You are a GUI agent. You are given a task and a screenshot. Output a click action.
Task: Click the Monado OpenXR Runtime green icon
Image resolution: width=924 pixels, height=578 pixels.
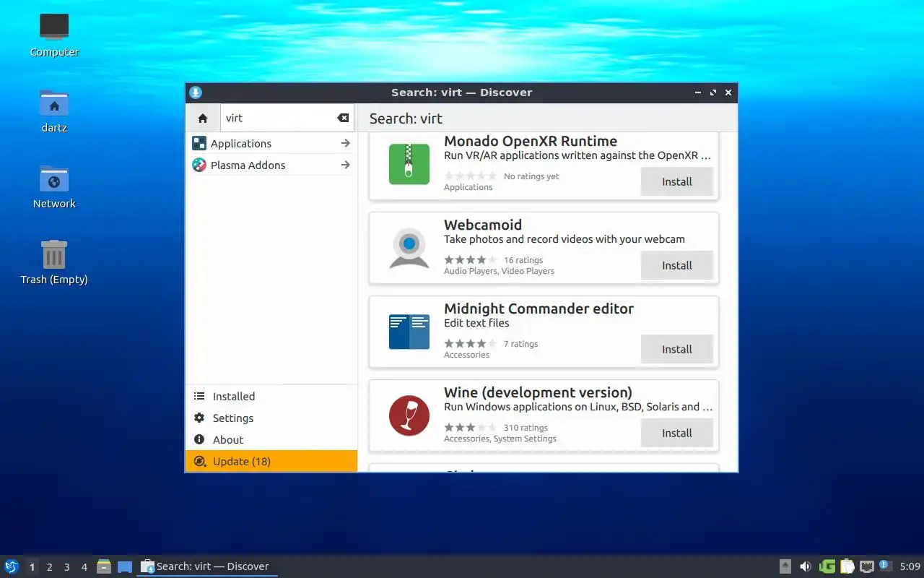409,164
